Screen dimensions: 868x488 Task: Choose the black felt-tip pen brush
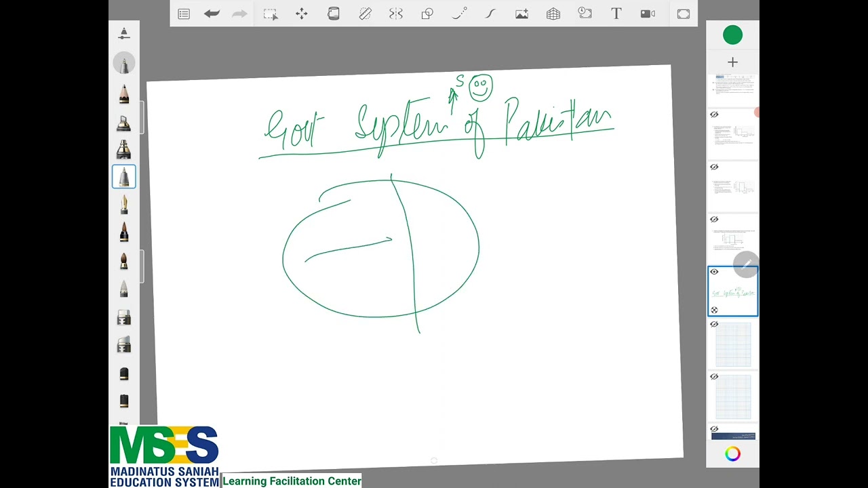[x=124, y=232]
